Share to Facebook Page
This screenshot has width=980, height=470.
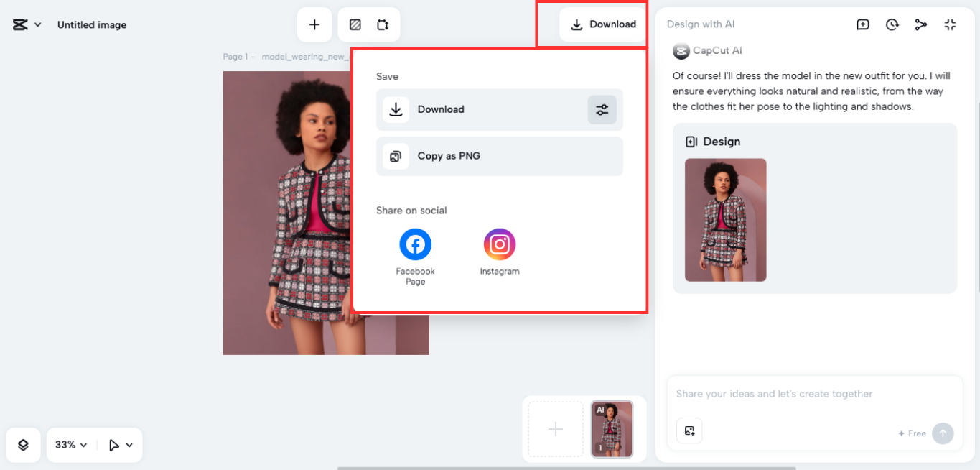point(415,245)
